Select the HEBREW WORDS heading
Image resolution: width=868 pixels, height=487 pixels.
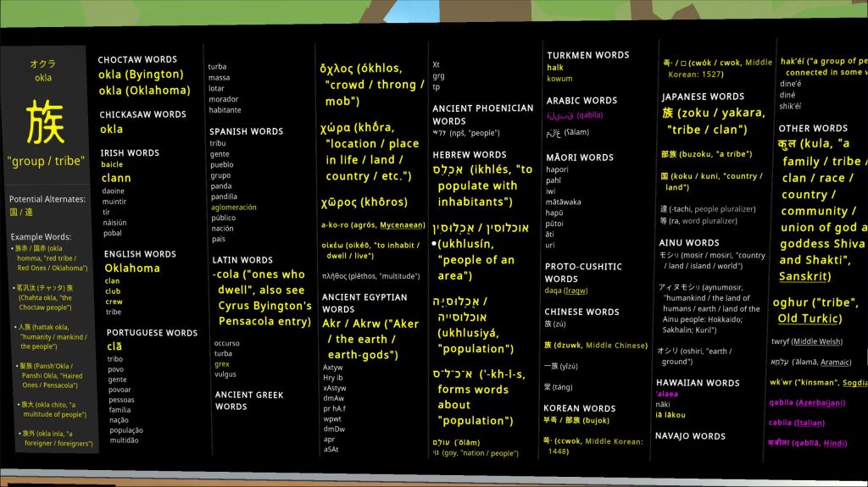(x=469, y=155)
